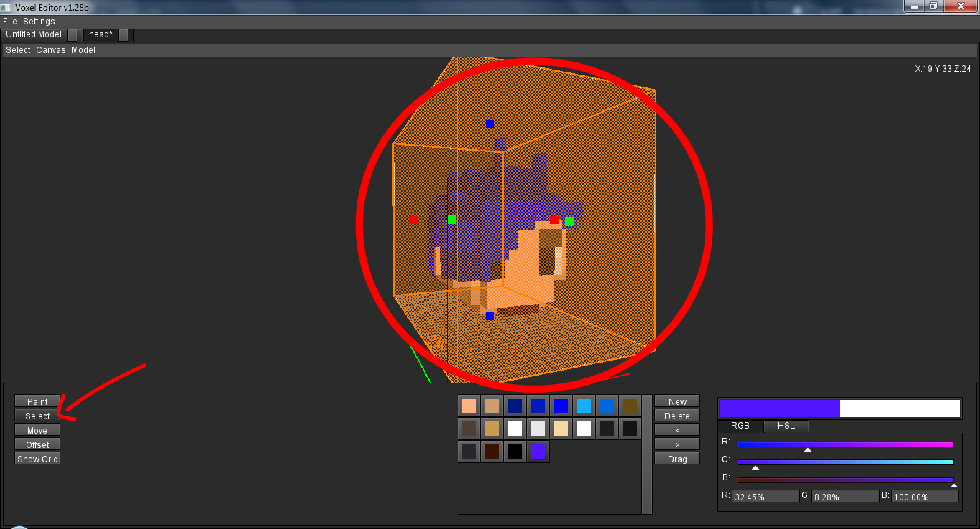The image size is (980, 529).
Task: Open the Canvas menu
Action: click(51, 50)
